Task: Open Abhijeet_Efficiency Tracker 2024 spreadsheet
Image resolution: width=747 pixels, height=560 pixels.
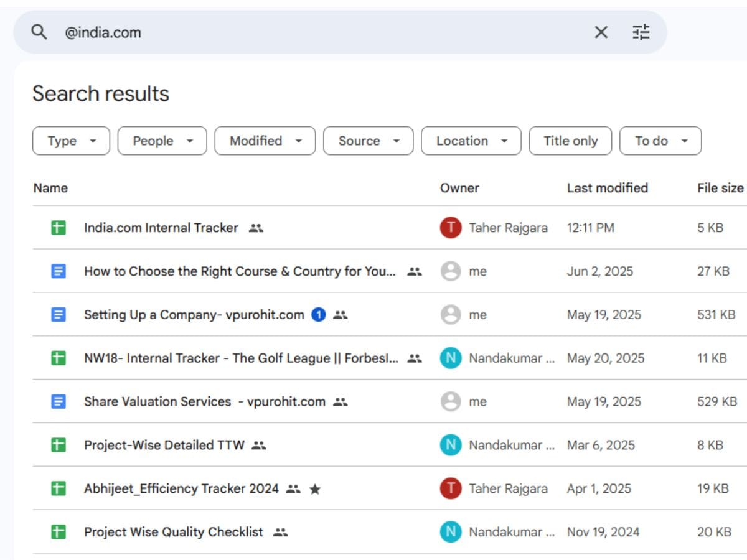Action: coord(181,489)
